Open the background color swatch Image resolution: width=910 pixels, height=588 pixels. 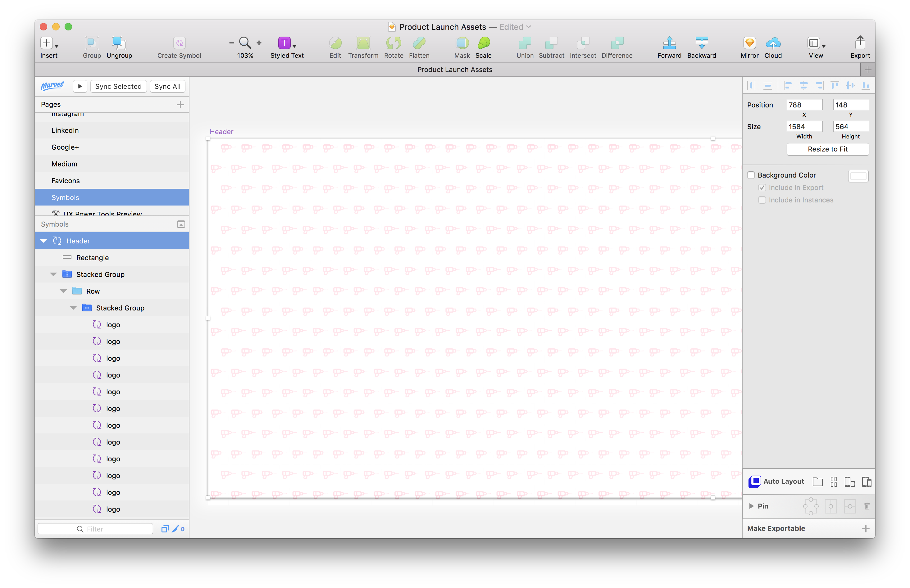[x=858, y=176]
